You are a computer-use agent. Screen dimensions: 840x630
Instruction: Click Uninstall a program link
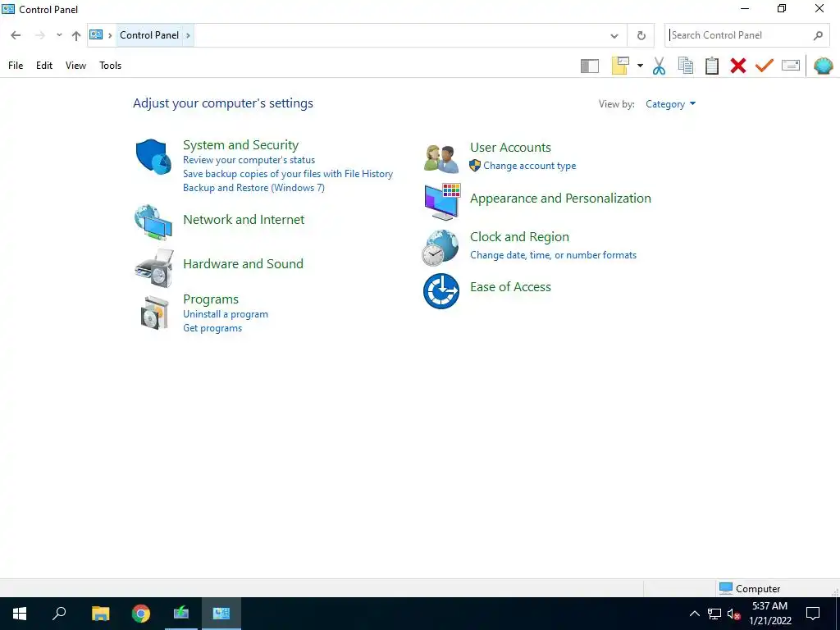pyautogui.click(x=226, y=314)
